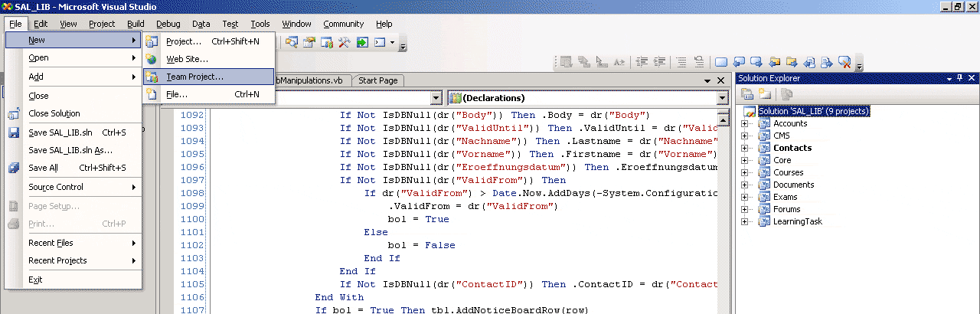The image size is (980, 314).
Task: Expand the Core project node
Action: click(x=745, y=160)
